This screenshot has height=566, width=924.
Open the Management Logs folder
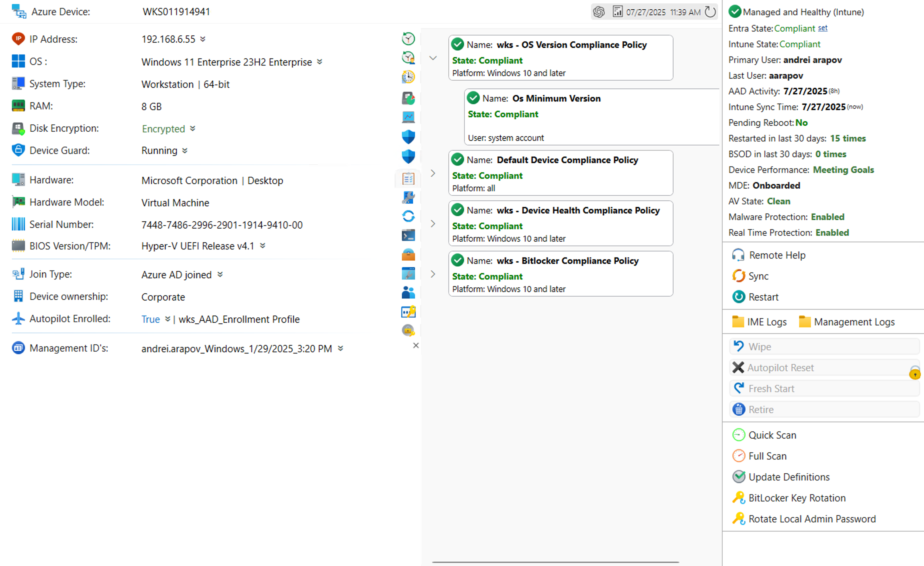click(x=847, y=322)
